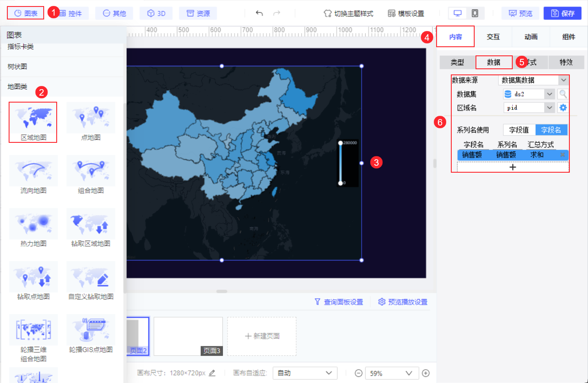Image resolution: width=588 pixels, height=383 pixels.
Task: Pick the 热力地图 chart icon
Action: [33, 224]
